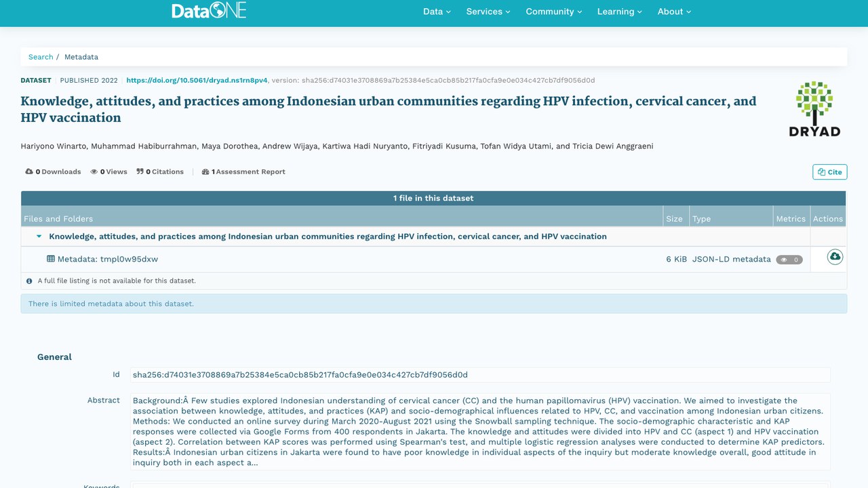
Task: Expand the Services dropdown menu
Action: pyautogui.click(x=488, y=12)
